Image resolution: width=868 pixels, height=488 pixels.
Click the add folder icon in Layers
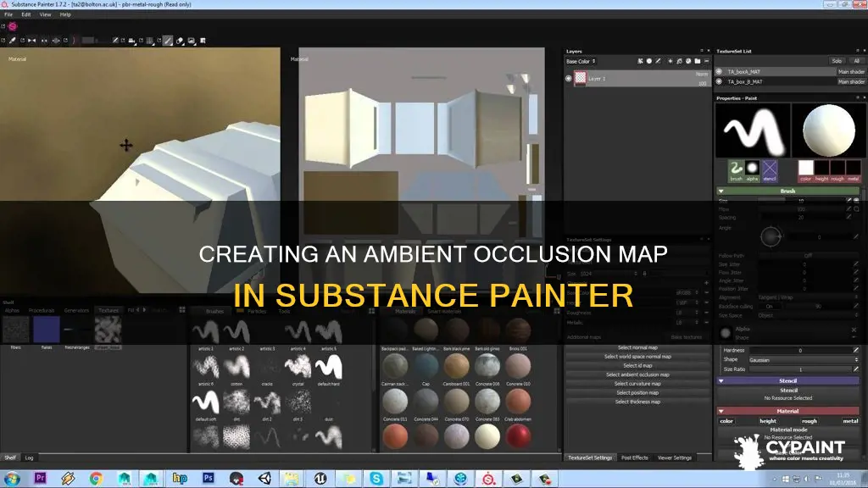coord(698,61)
